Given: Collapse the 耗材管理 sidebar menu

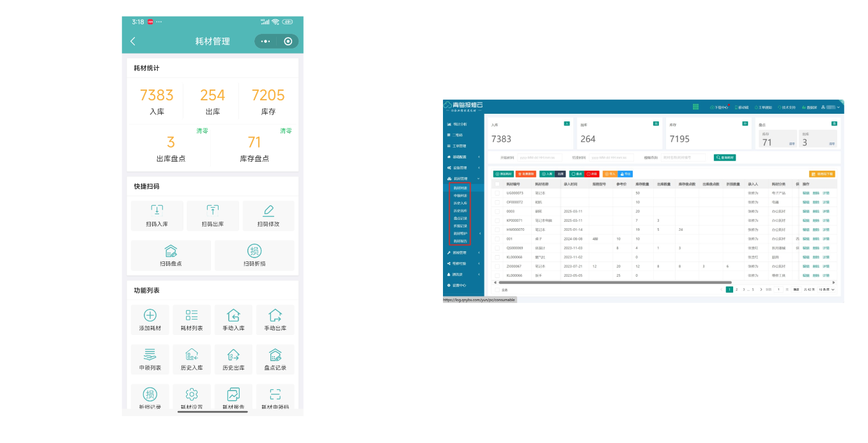Looking at the screenshot, I should (x=460, y=178).
